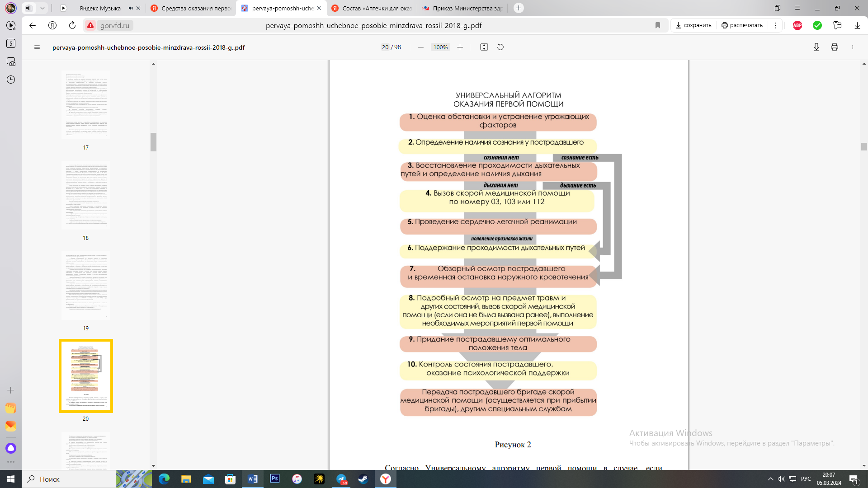Open the Yandex Mail icon in sidebar
The width and height of the screenshot is (868, 488).
(x=11, y=426)
